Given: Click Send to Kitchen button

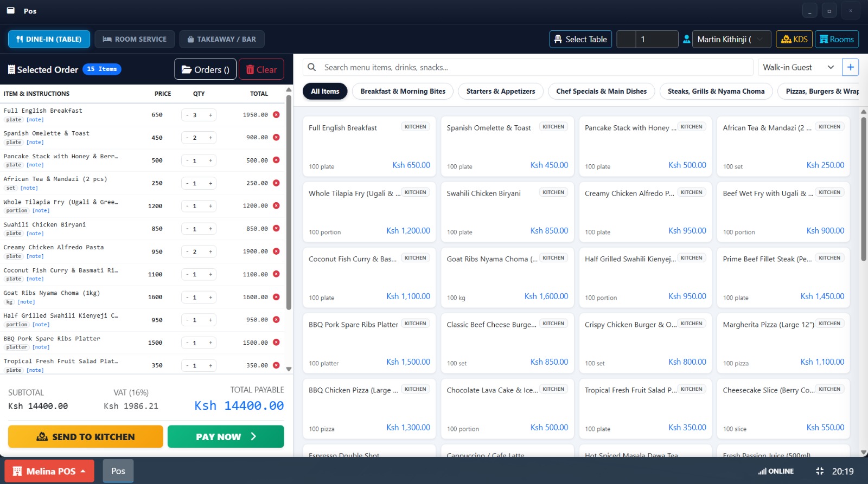Looking at the screenshot, I should click(x=86, y=436).
